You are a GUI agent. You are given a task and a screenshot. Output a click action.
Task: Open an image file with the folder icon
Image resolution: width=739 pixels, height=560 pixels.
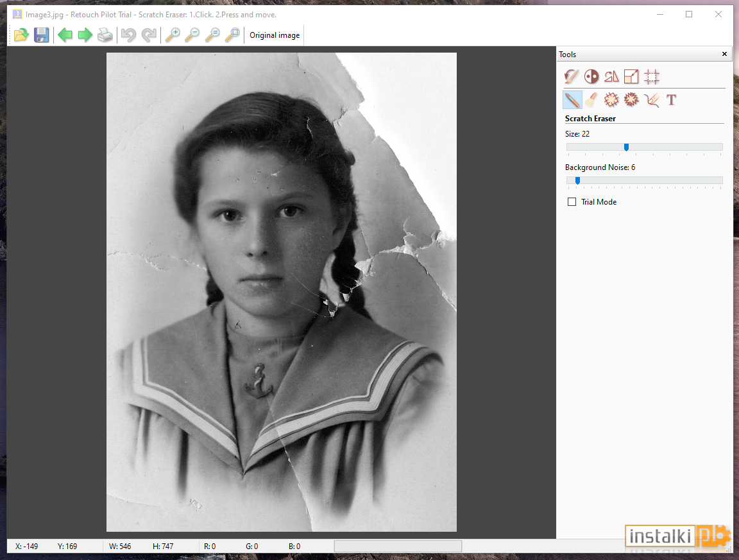tap(21, 35)
